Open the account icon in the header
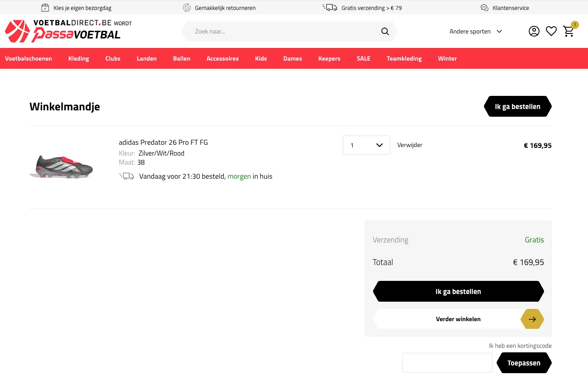The width and height of the screenshot is (588, 384). click(534, 31)
